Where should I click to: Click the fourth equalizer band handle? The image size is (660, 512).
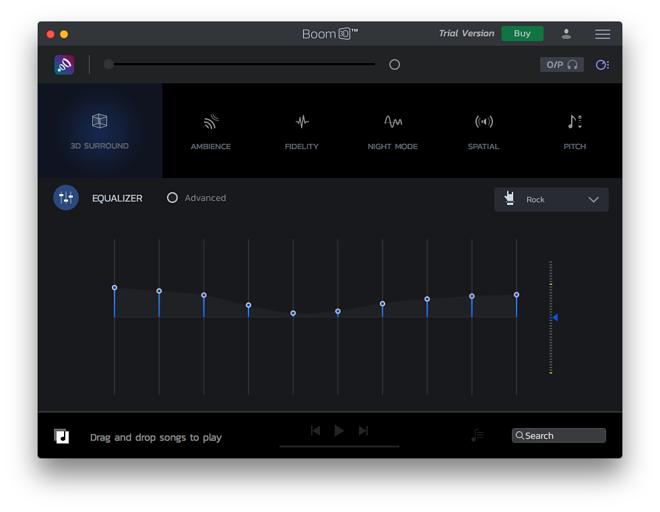pyautogui.click(x=248, y=305)
